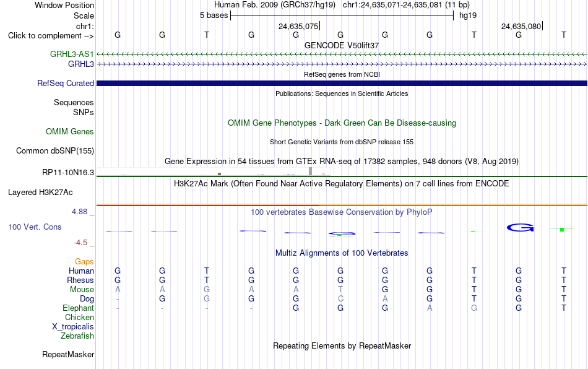Viewport: 588px width, 369px height.
Task: Click Repeating Elements by RepeatMasker title
Action: [342, 345]
